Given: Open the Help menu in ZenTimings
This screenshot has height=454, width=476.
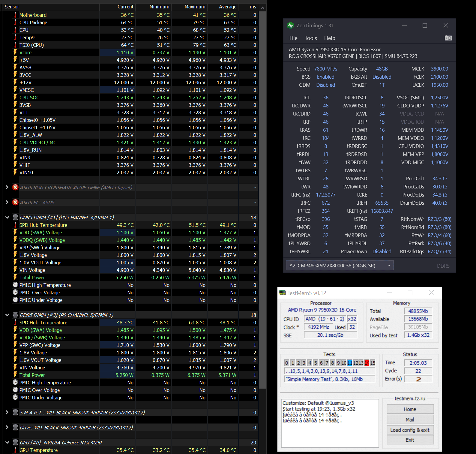Looking at the screenshot, I should coord(330,38).
